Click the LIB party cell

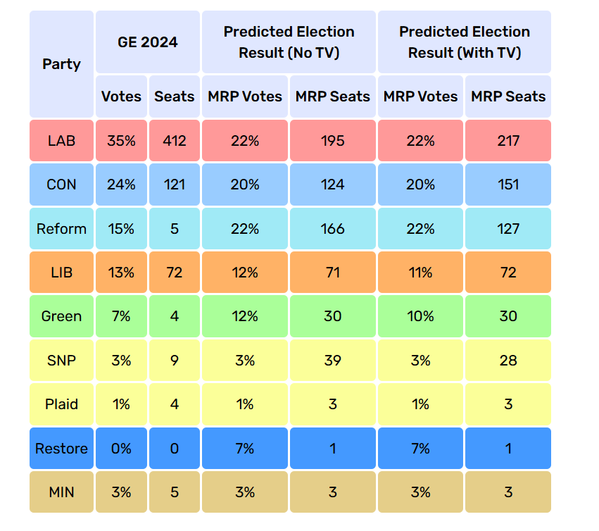[x=62, y=272]
